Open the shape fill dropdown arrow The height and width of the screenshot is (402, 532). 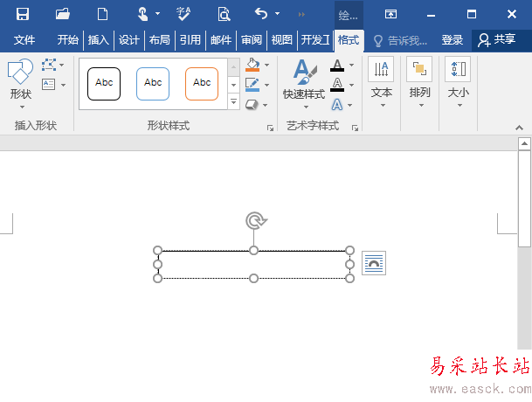[x=267, y=65]
